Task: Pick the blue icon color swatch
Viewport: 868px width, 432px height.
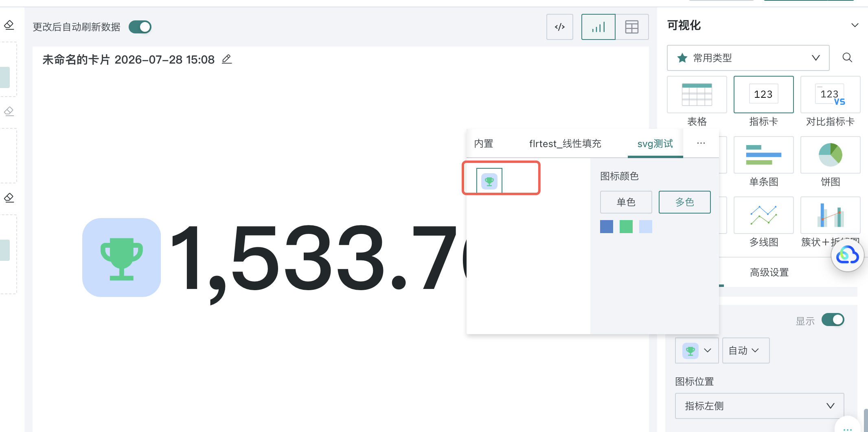Action: [607, 227]
